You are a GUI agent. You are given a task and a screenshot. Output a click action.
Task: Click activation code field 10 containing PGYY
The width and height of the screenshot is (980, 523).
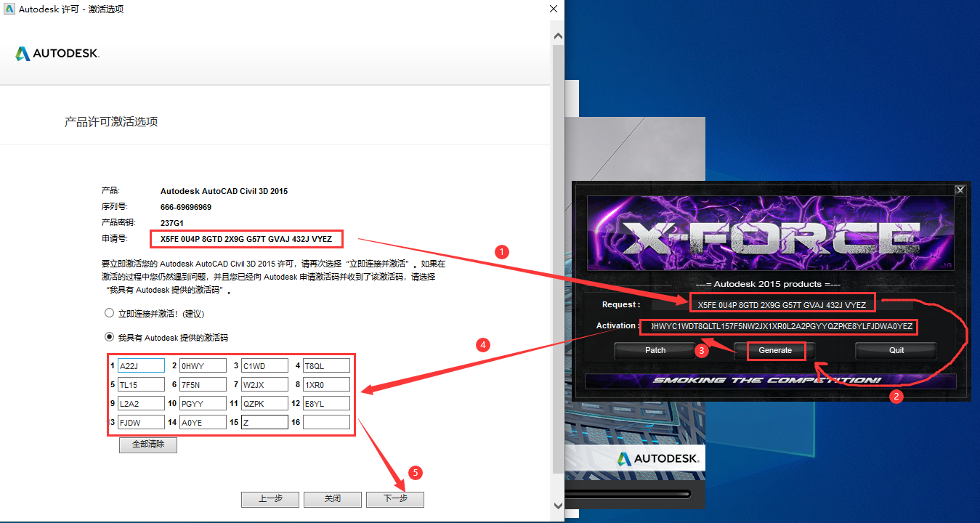pos(203,403)
